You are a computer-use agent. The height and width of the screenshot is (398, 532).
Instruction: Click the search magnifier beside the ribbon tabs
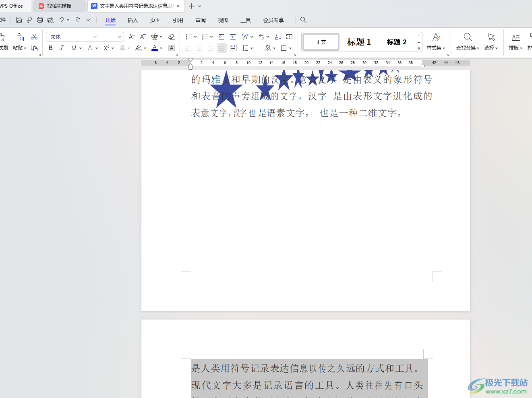point(303,20)
